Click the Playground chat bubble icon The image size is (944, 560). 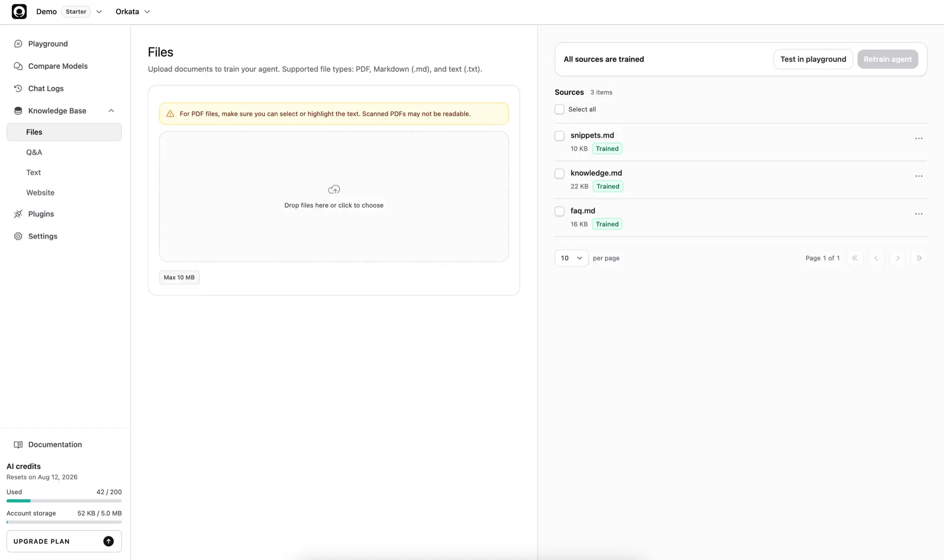18,44
